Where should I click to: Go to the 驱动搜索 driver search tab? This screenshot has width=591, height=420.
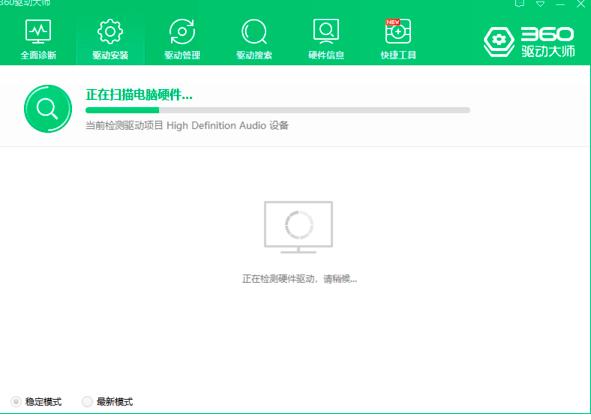(x=254, y=39)
